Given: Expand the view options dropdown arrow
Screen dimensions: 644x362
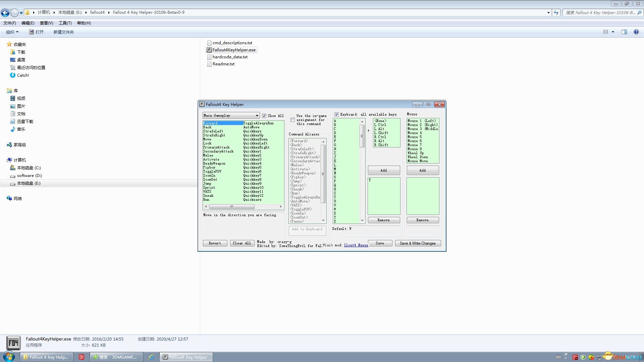Looking at the screenshot, I should [x=613, y=32].
